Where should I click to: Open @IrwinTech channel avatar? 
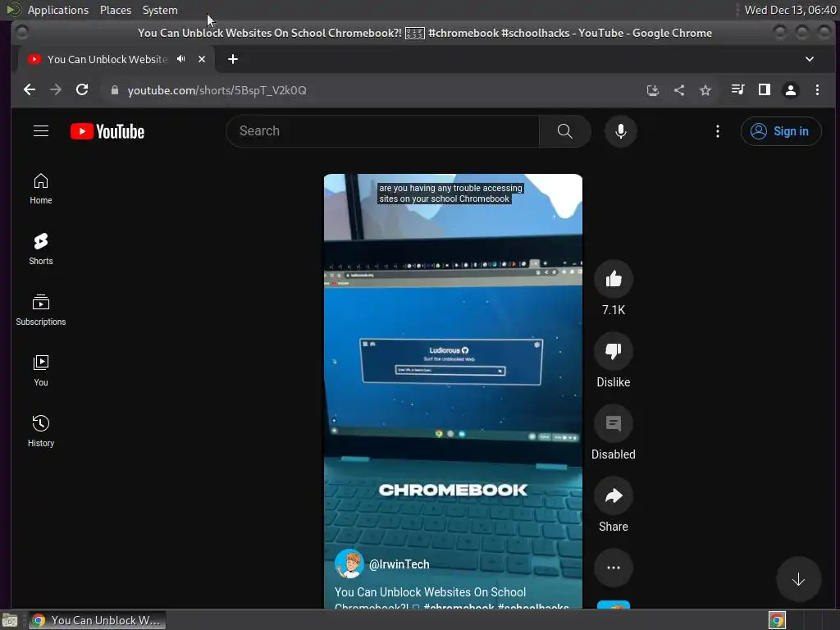[x=349, y=564]
